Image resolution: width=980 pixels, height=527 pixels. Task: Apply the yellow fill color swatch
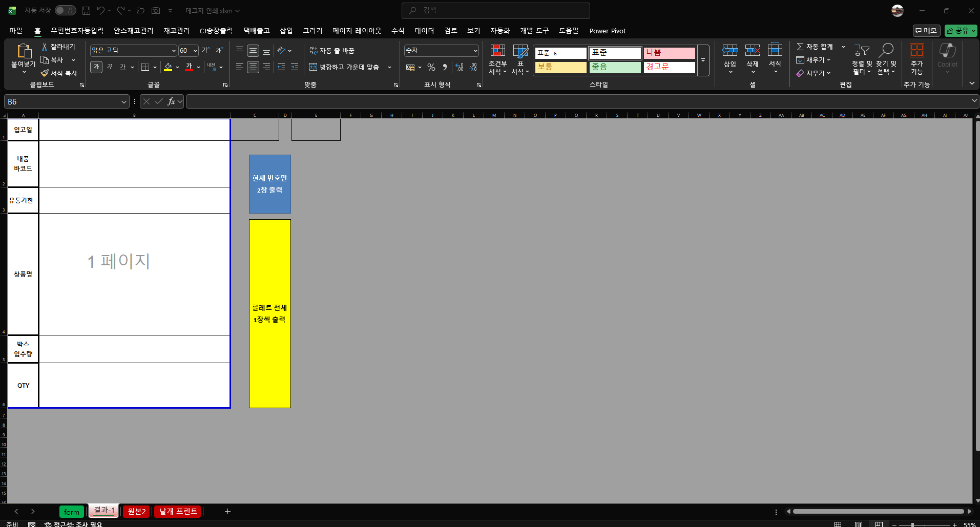click(168, 67)
